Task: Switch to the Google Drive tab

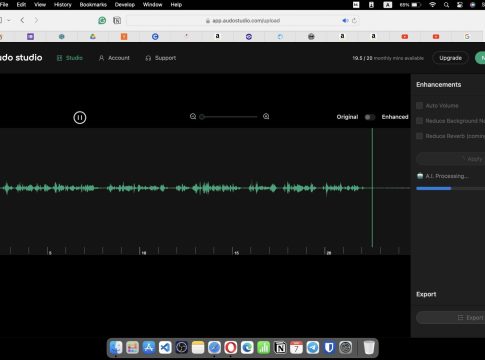Action: 93,36
